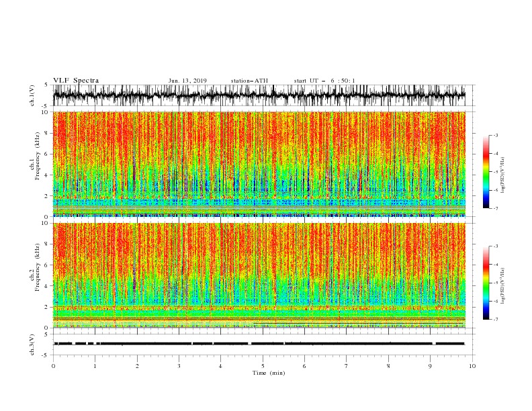This screenshot has height=411, width=532.
Task: Select the date text "Jun. 13, 2019"
Action: [187, 81]
